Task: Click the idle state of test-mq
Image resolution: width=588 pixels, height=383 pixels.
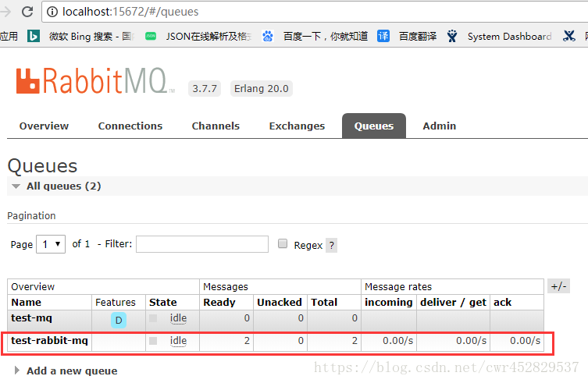Action: 178,318
